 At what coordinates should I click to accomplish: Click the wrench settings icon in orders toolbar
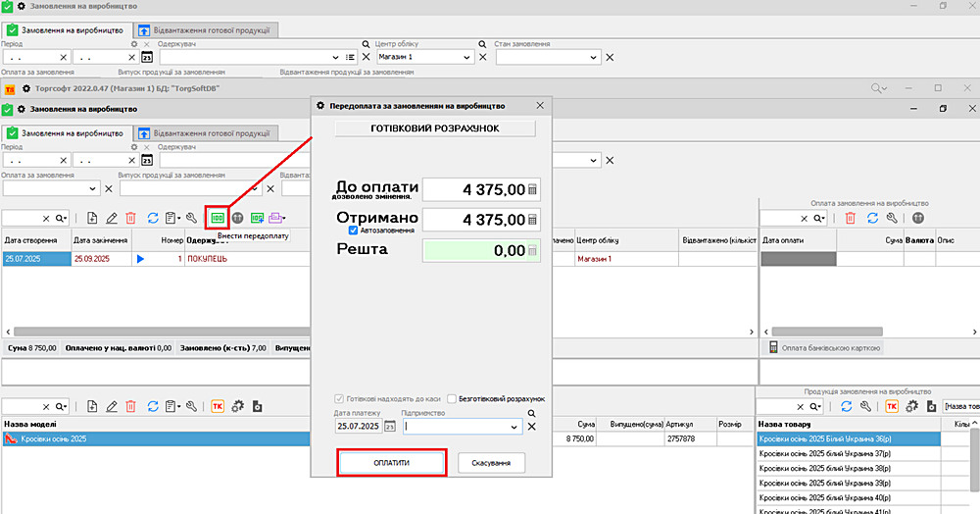tap(192, 218)
